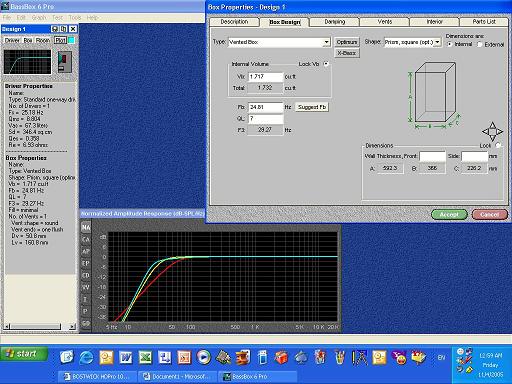
Task: Click the X-Bass button
Action: (347, 53)
